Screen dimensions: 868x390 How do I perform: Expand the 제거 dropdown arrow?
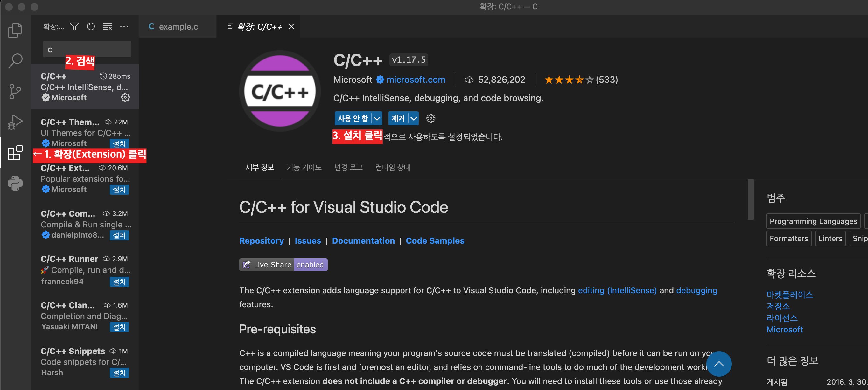point(413,119)
